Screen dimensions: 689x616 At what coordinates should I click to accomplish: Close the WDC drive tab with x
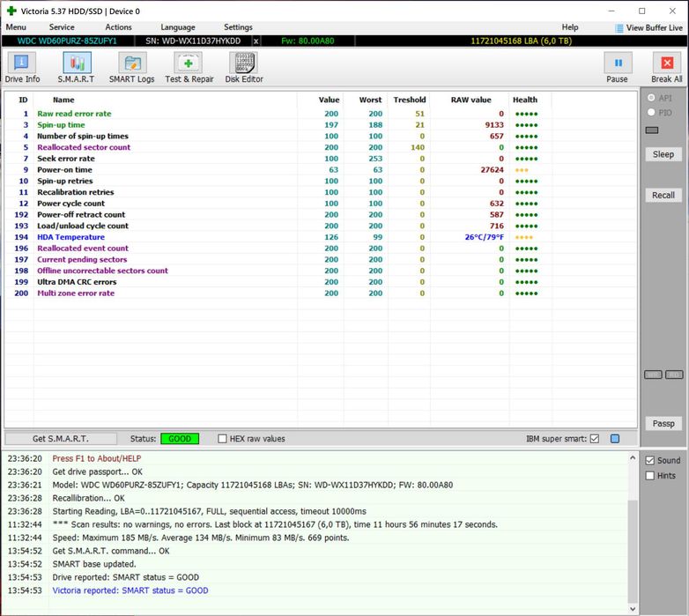[x=256, y=41]
